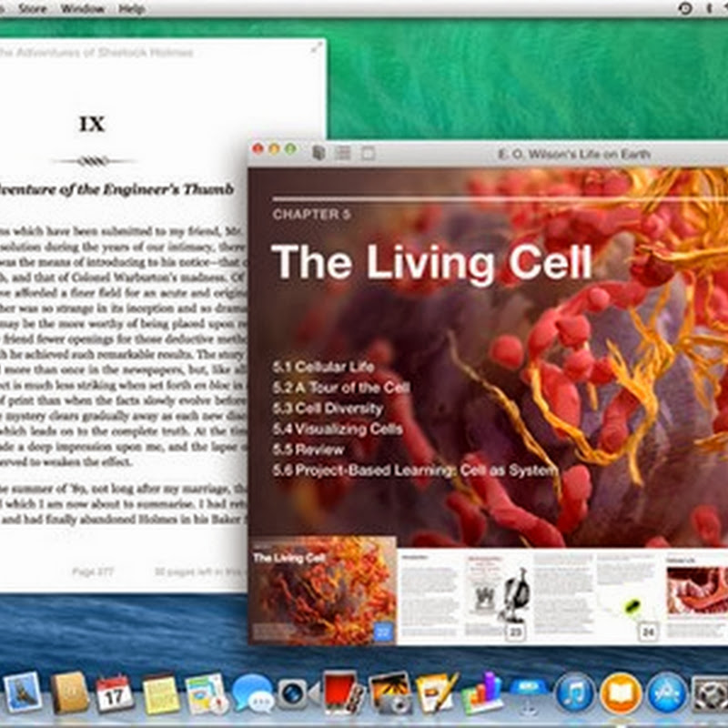
Task: Open the App Store from the dock
Action: click(x=667, y=694)
